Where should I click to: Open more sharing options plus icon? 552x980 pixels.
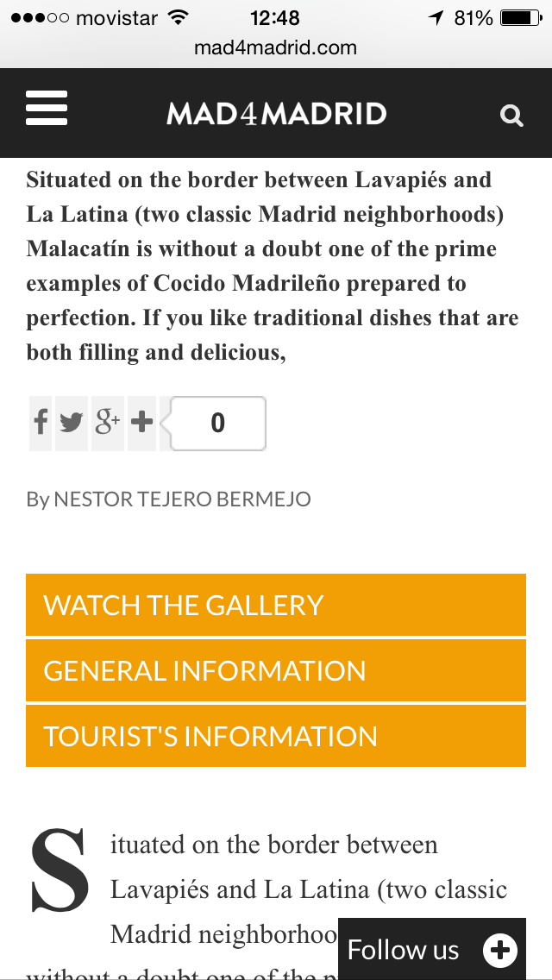coord(141,423)
